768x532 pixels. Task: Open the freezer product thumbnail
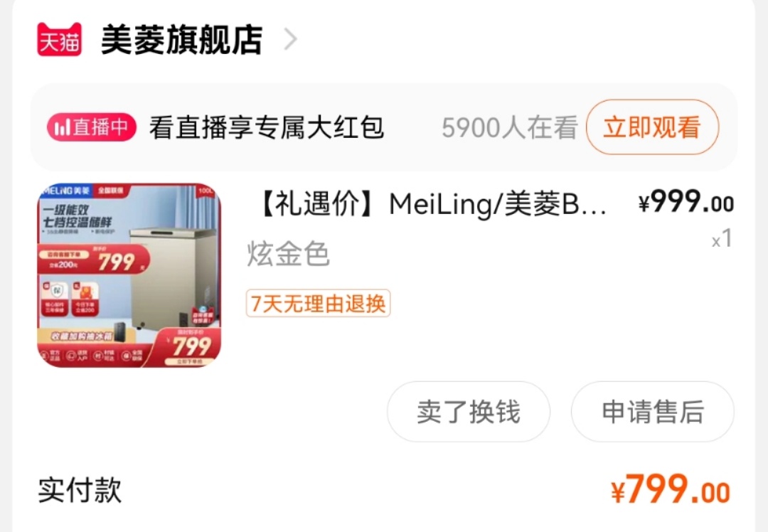point(129,275)
